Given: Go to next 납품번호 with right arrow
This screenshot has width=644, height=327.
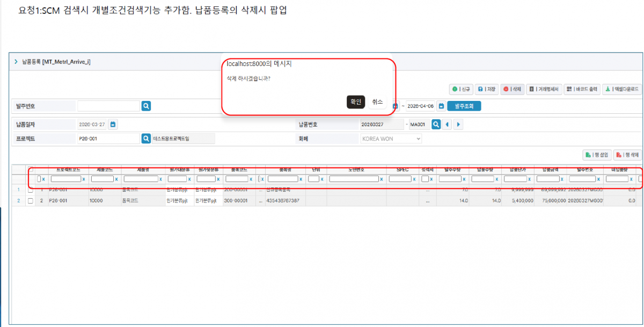Looking at the screenshot, I should coord(458,125).
